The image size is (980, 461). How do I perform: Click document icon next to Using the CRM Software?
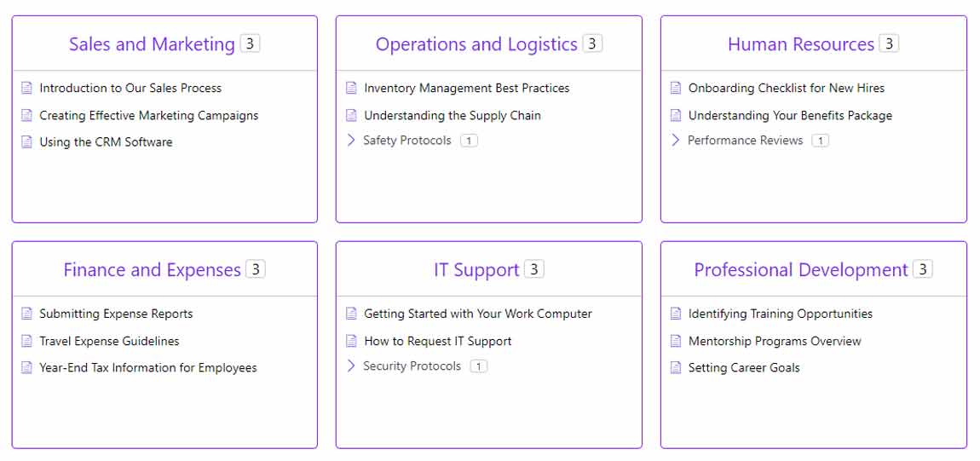[27, 142]
